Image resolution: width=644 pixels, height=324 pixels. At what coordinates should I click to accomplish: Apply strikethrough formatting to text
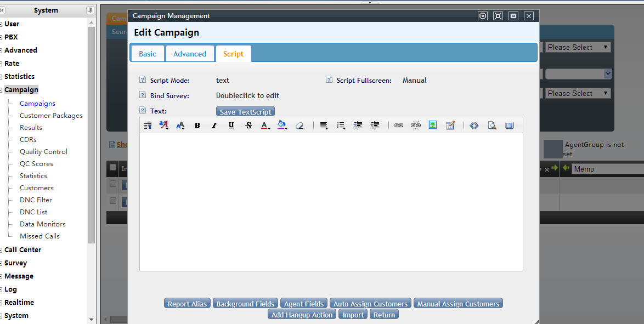(x=248, y=126)
